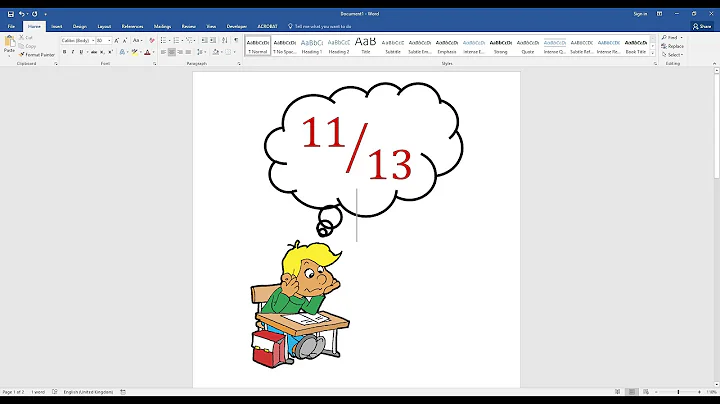Click the Tell me what you want to do box
This screenshot has height=404, width=720.
pyautogui.click(x=322, y=26)
